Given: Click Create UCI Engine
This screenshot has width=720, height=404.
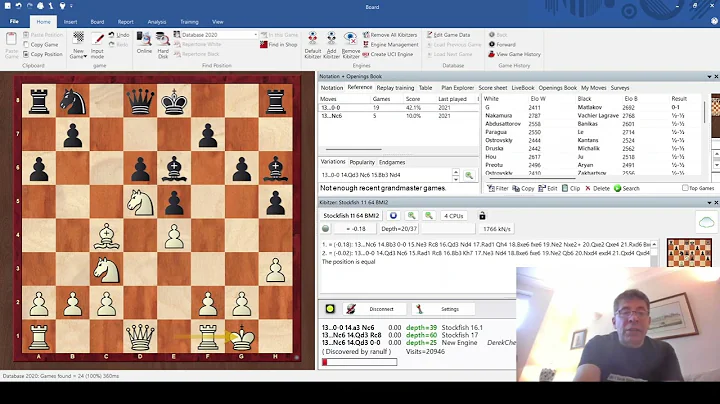Looking at the screenshot, I should (388, 54).
